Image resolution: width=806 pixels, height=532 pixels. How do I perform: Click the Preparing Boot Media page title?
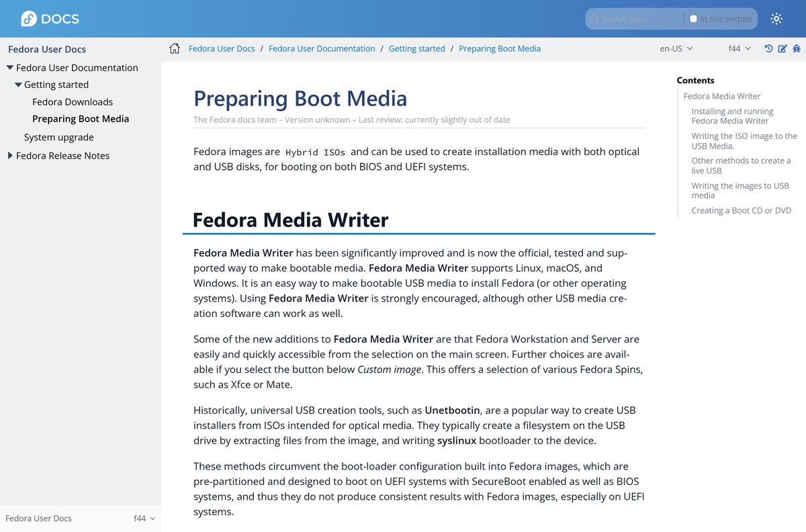(300, 99)
